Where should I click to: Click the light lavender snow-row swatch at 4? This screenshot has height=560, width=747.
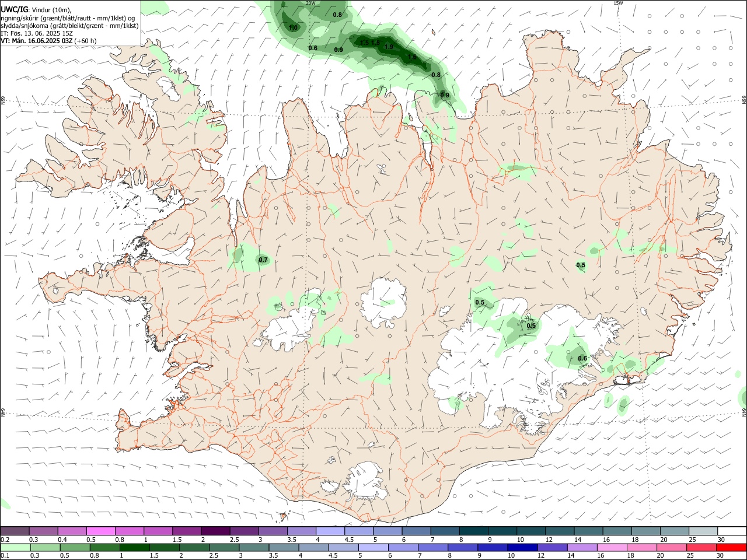pyautogui.click(x=330, y=531)
